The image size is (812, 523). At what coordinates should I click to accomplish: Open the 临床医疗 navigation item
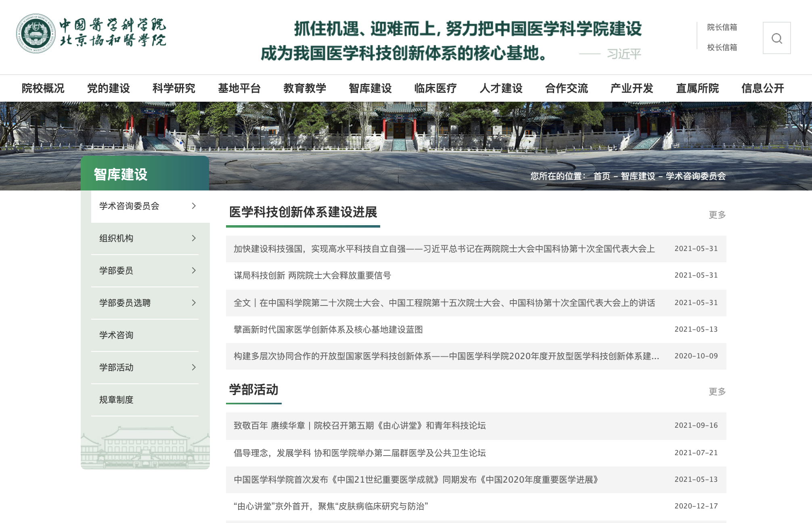tap(435, 88)
